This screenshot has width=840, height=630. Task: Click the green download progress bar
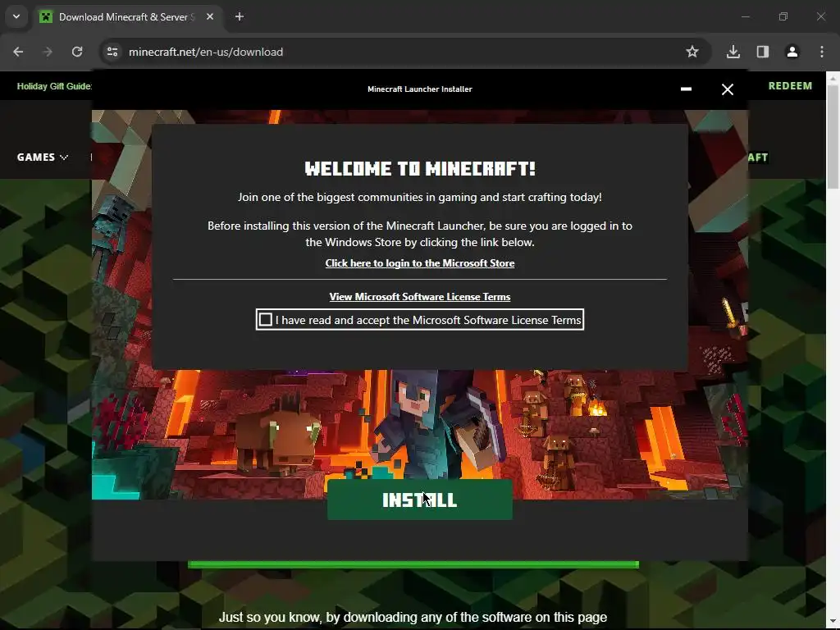(413, 564)
